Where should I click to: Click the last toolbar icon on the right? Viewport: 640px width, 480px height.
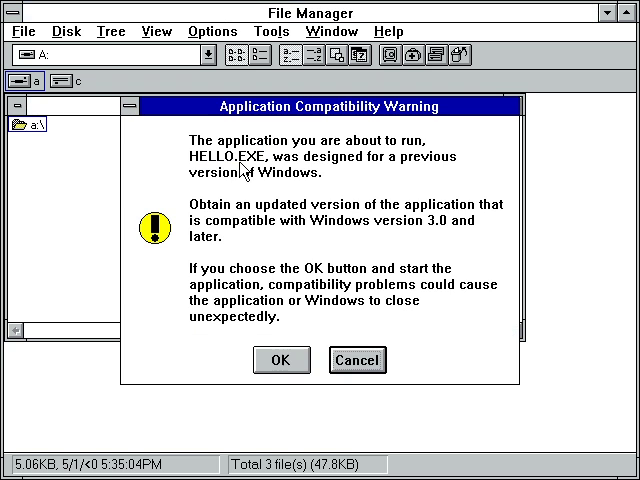[x=459, y=55]
